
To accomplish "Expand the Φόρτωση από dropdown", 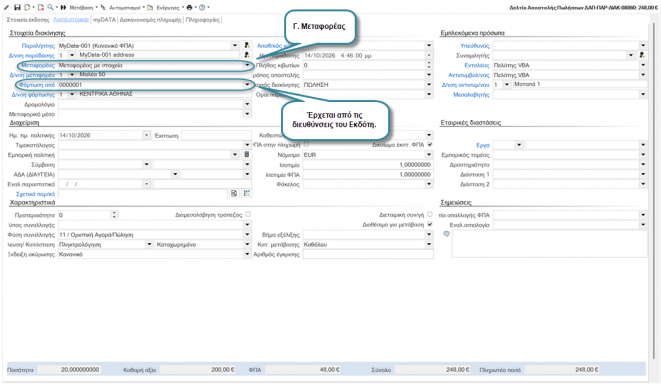I will pyautogui.click(x=247, y=85).
